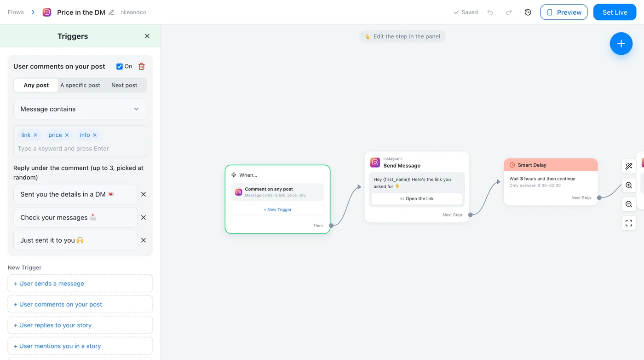Screen dimensions: 644x360
Task: Focus the keyword input field
Action: click(x=80, y=149)
